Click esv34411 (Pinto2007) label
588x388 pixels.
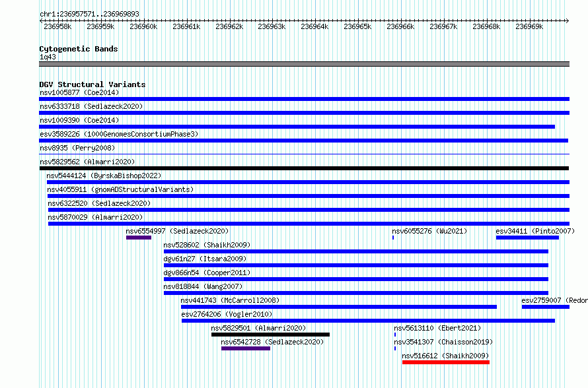pos(535,231)
